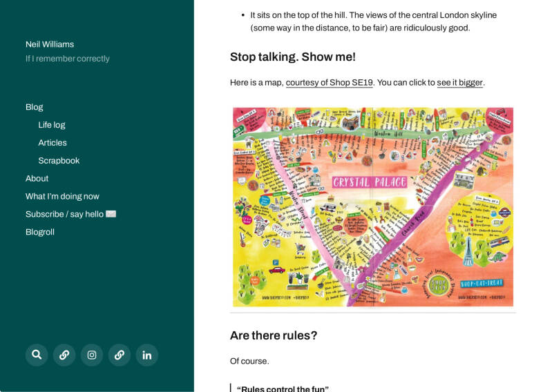This screenshot has height=392, width=552.
Task: Open the LinkedIn profile icon
Action: click(146, 355)
